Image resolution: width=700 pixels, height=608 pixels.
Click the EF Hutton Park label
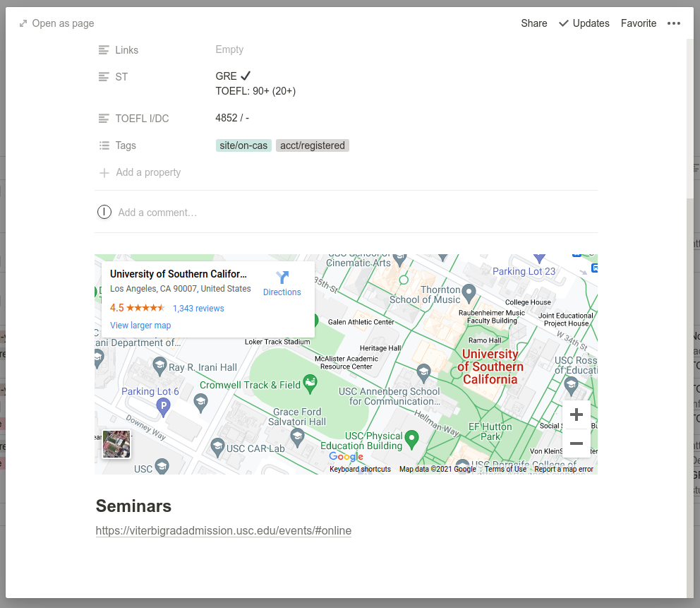[x=490, y=431]
